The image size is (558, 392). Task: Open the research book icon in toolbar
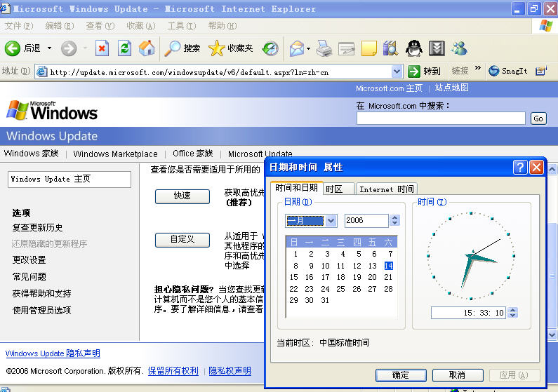390,48
